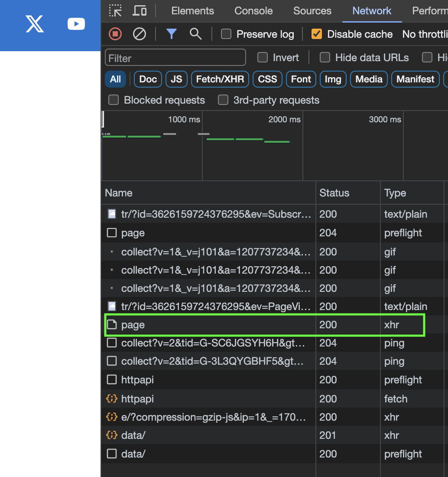
Task: Open the YouTube social icon link
Action: coord(76,24)
